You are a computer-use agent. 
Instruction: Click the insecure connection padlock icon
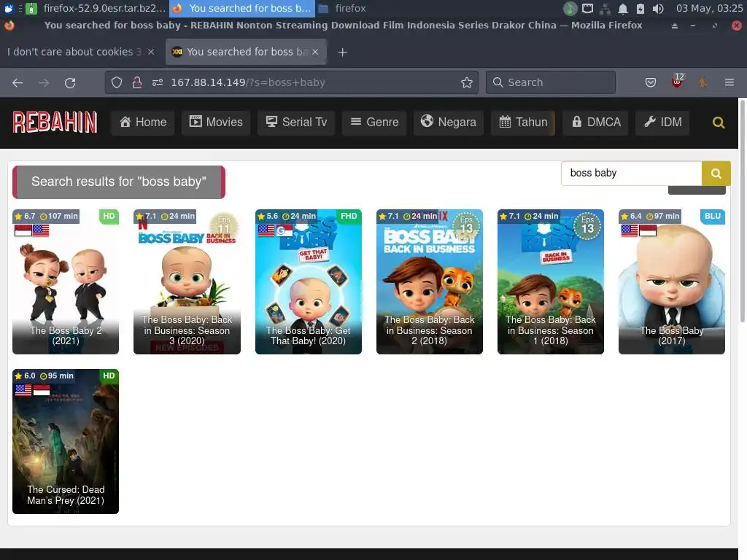137,82
